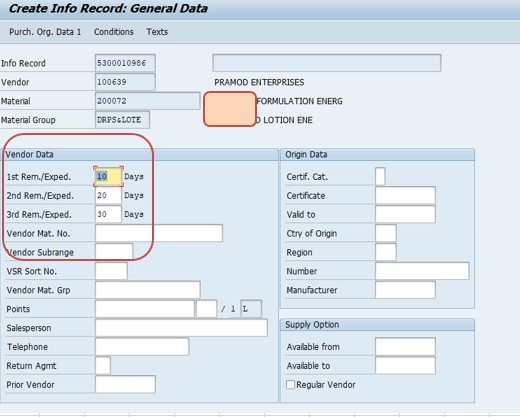This screenshot has width=520, height=417.
Task: Click the Vendor Mat. No. field
Action: (159, 233)
